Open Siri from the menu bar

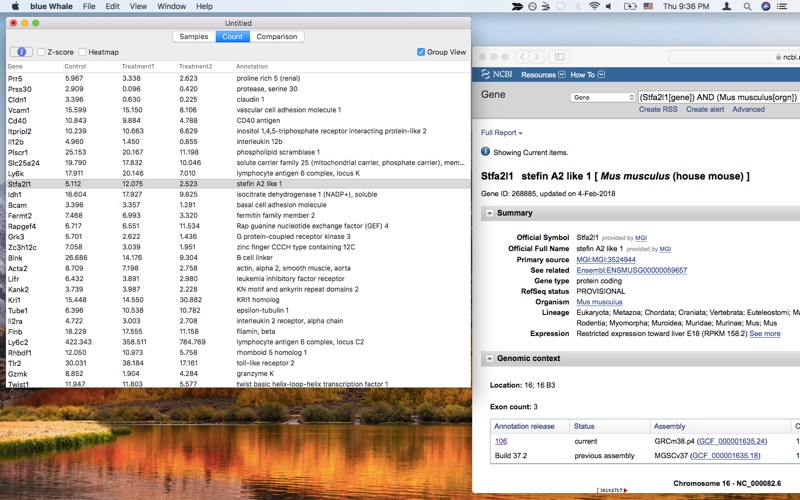(765, 7)
